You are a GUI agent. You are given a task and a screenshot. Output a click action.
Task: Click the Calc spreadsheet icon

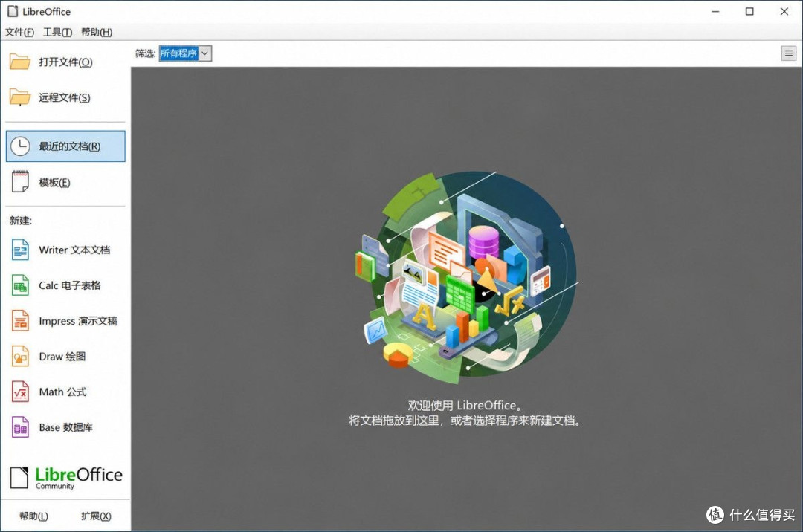point(20,285)
